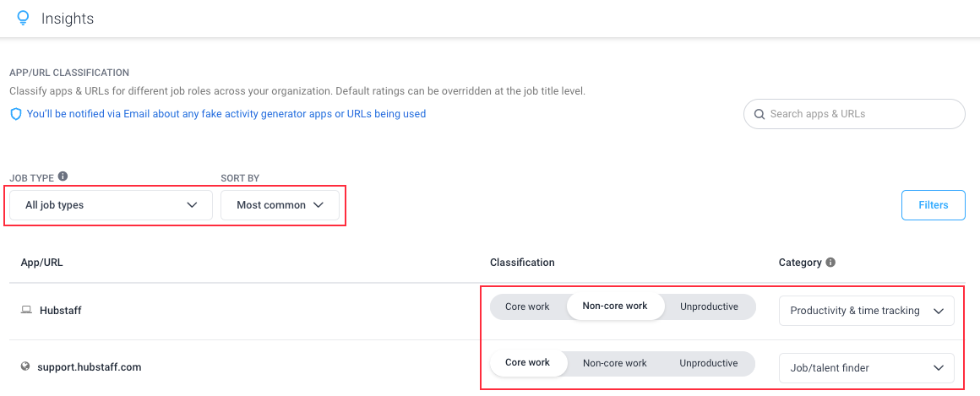Click the shield icon beside notification text
The image size is (980, 396).
click(16, 114)
